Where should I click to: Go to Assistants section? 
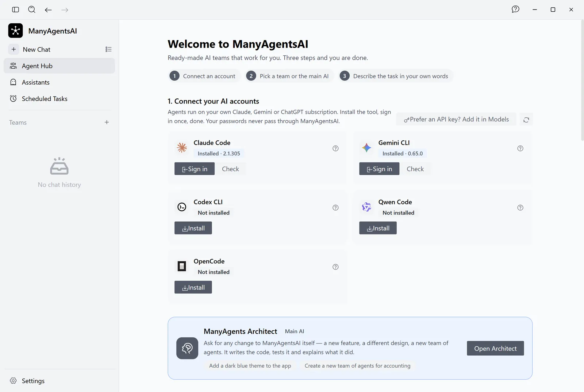click(59, 82)
